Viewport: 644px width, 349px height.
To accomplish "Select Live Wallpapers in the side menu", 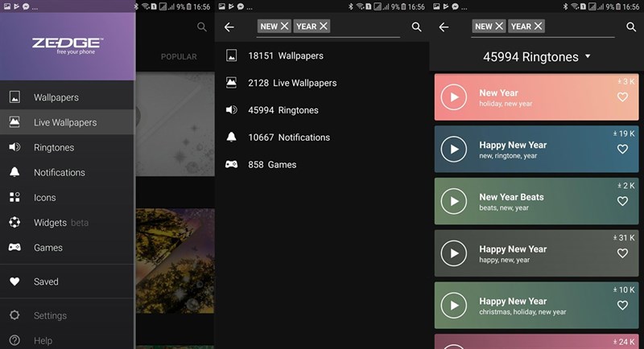I will [x=68, y=122].
